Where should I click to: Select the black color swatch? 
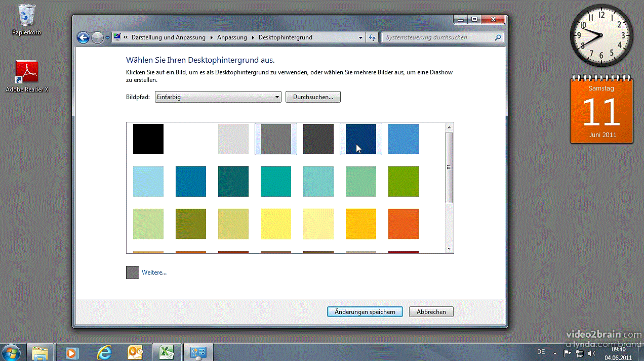click(148, 139)
